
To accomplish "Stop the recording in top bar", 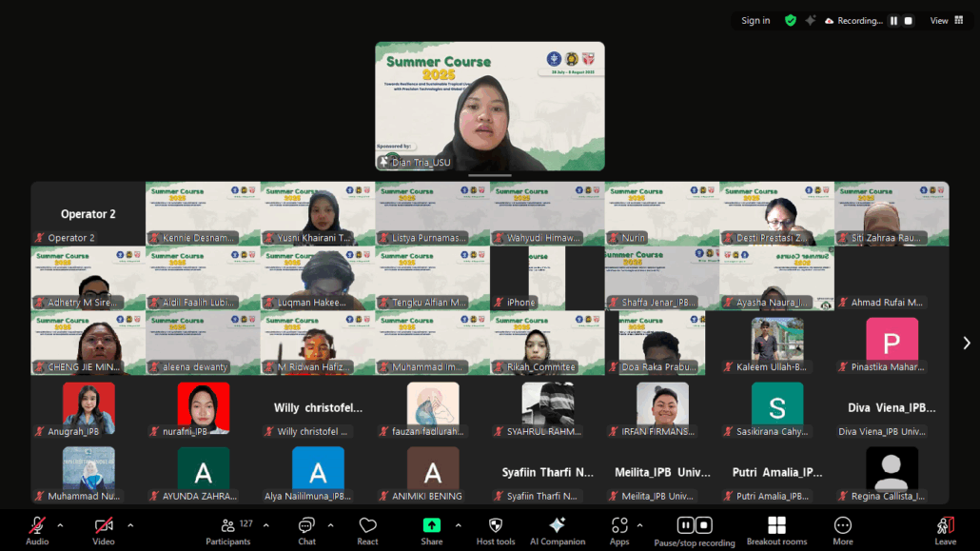I will 909,21.
